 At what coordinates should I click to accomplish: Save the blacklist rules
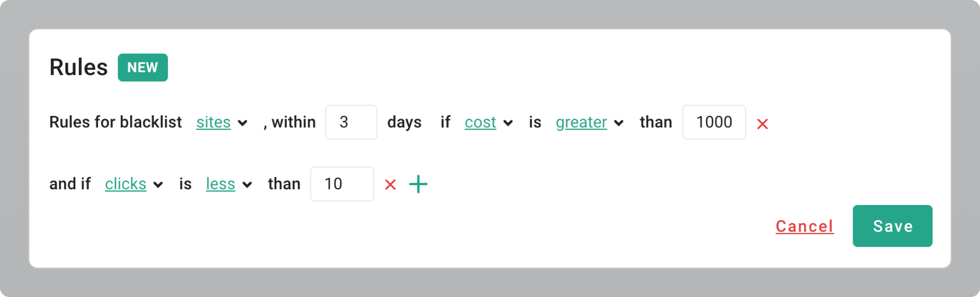click(x=892, y=226)
